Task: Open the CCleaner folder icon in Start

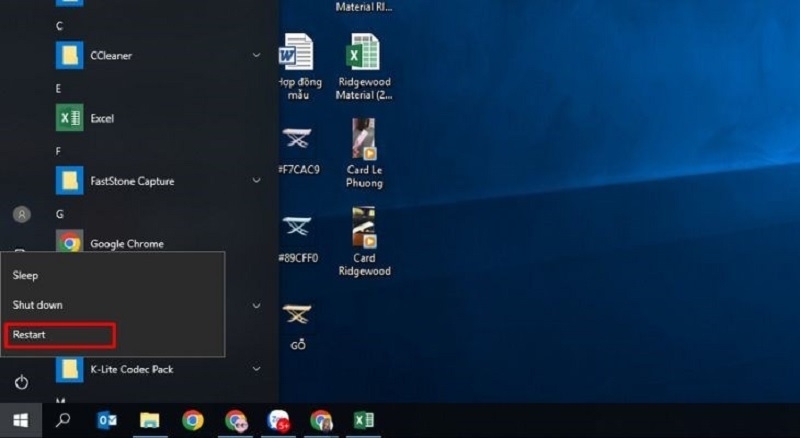Action: point(69,55)
